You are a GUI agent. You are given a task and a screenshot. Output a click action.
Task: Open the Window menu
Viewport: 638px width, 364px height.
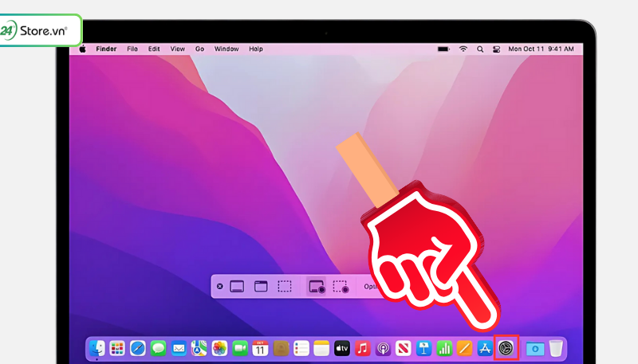tap(226, 49)
